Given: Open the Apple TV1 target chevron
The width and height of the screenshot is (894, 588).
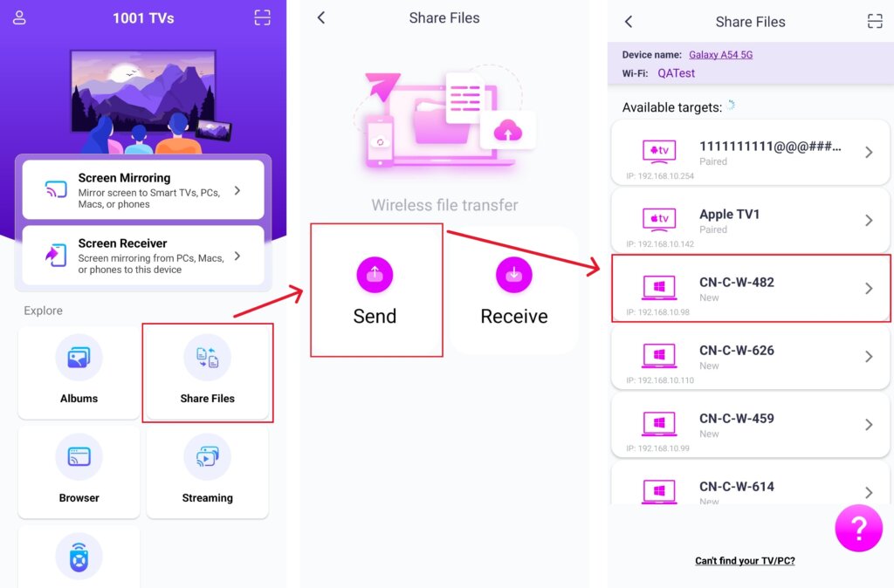Looking at the screenshot, I should coord(869,221).
